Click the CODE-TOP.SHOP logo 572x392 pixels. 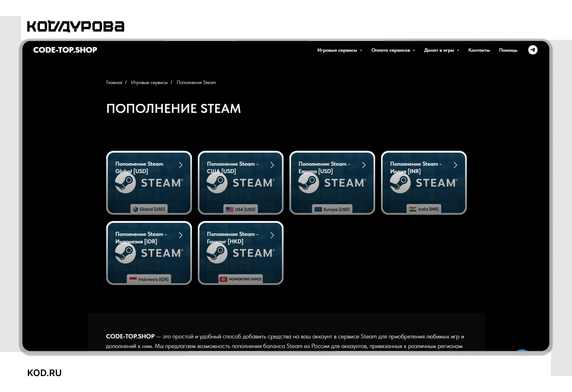[x=65, y=50]
